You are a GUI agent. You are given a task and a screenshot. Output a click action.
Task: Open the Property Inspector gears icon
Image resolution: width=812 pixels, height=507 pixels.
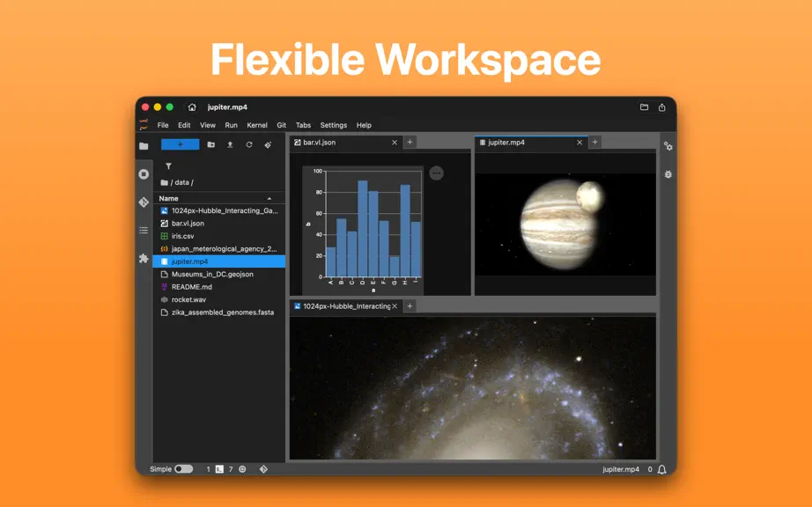[668, 146]
